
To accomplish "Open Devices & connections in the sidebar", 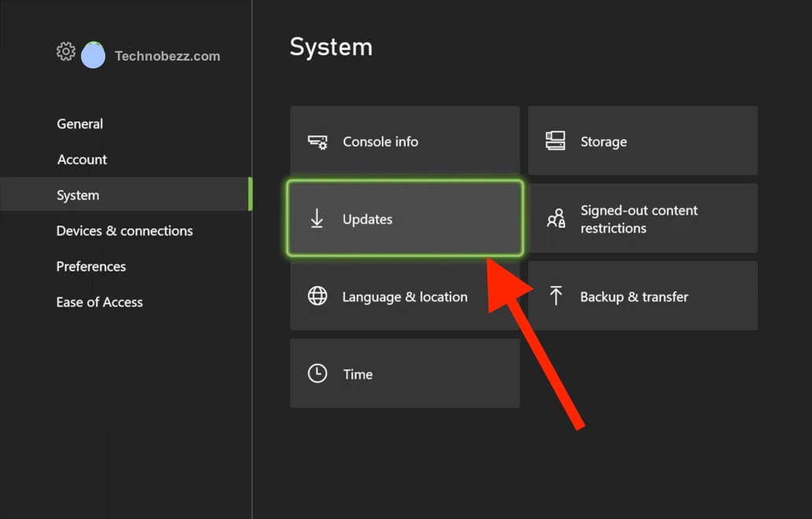I will pyautogui.click(x=124, y=230).
